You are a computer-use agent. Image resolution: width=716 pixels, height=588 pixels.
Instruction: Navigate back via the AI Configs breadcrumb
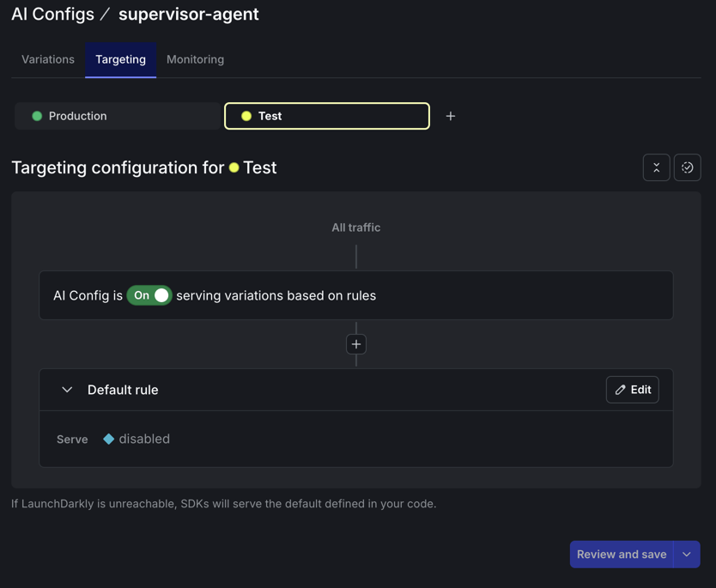(52, 14)
